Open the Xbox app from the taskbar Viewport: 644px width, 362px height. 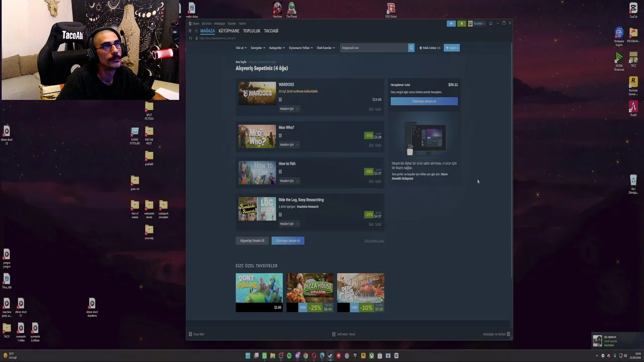(x=371, y=356)
